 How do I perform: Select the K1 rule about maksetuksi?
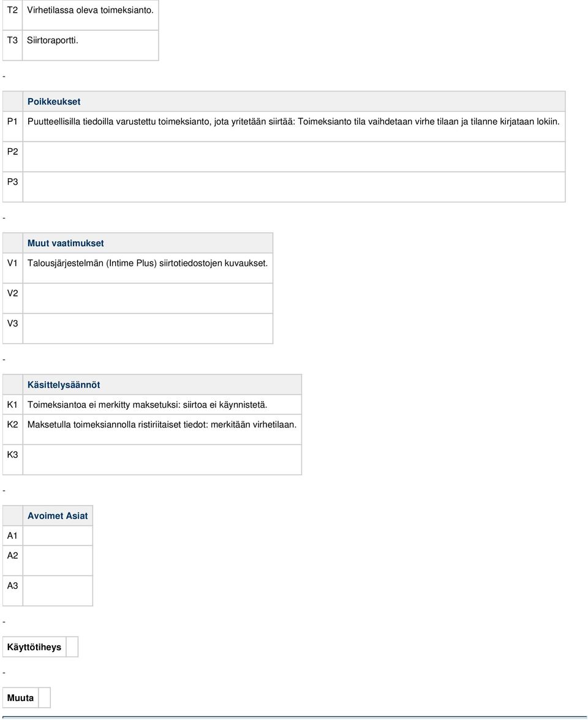pos(148,405)
